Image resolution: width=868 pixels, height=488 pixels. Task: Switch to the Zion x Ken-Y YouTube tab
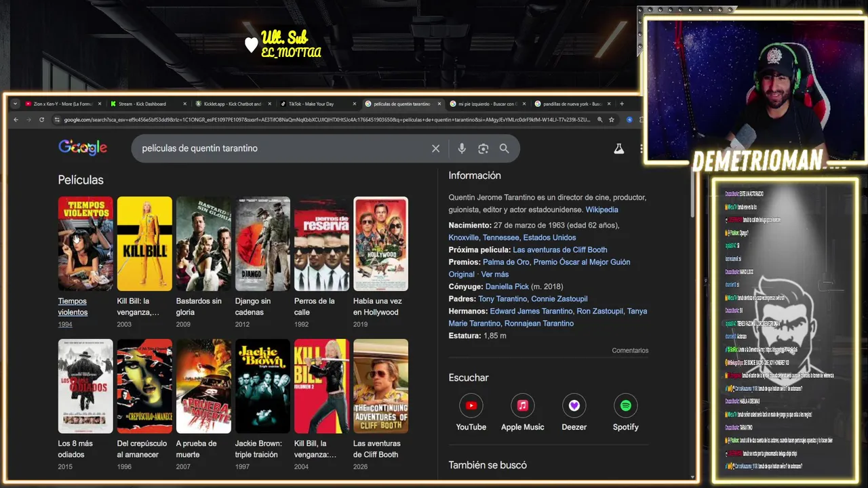[x=62, y=104]
